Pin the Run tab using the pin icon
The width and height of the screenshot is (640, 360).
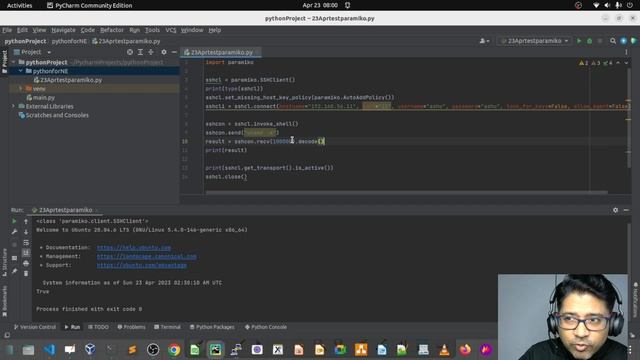point(14,271)
